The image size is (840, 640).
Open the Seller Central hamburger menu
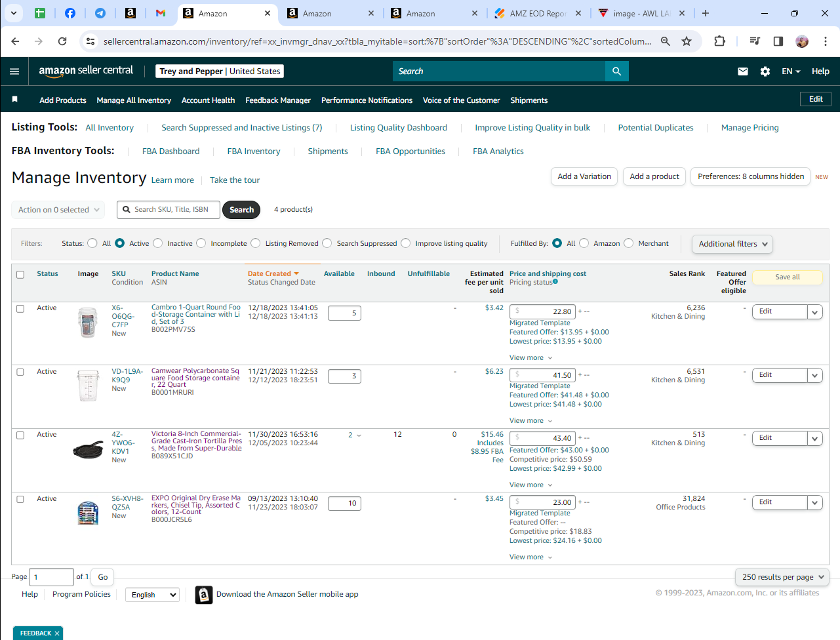pos(14,71)
